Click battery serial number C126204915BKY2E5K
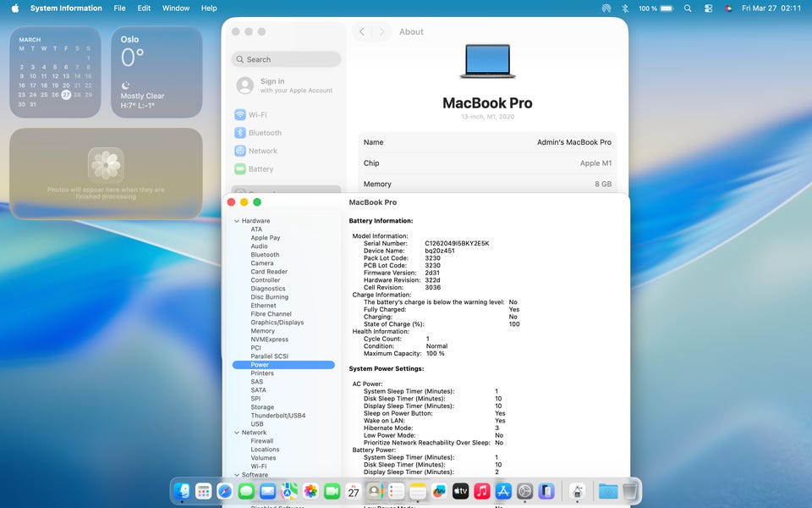Viewport: 812px width, 508px height. (457, 243)
